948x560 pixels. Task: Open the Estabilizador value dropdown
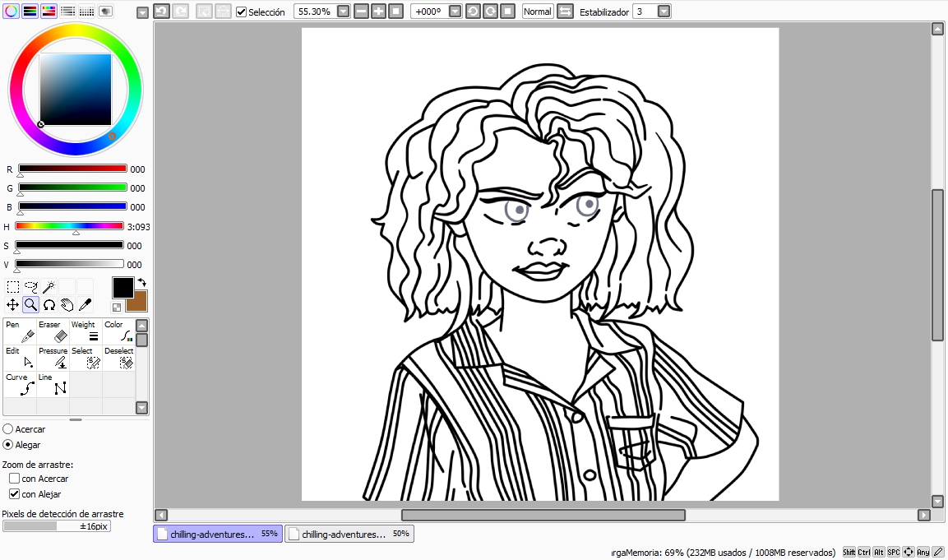coord(664,11)
